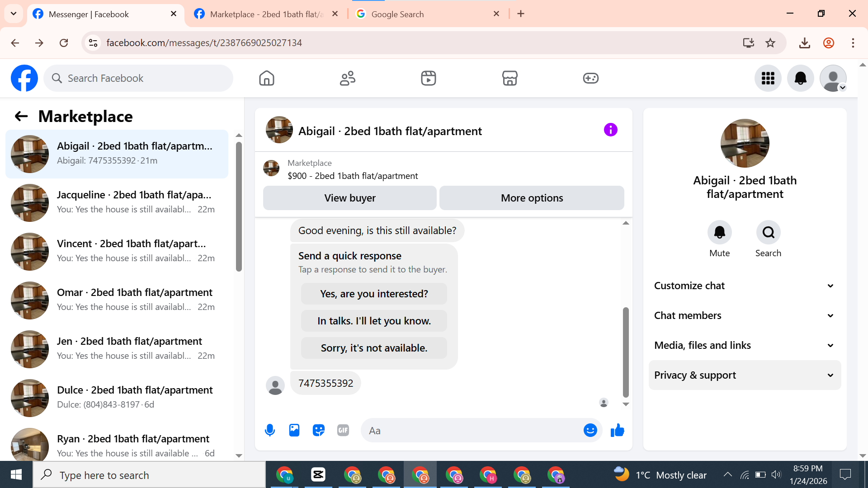Open the emoji picker in message box
Viewport: 868px width, 488px height.
coord(590,430)
